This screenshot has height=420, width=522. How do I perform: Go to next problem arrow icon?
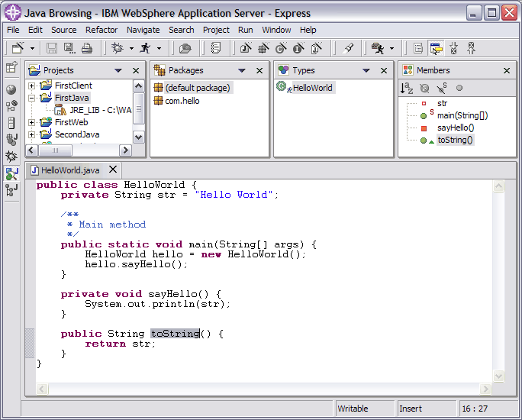[453, 48]
